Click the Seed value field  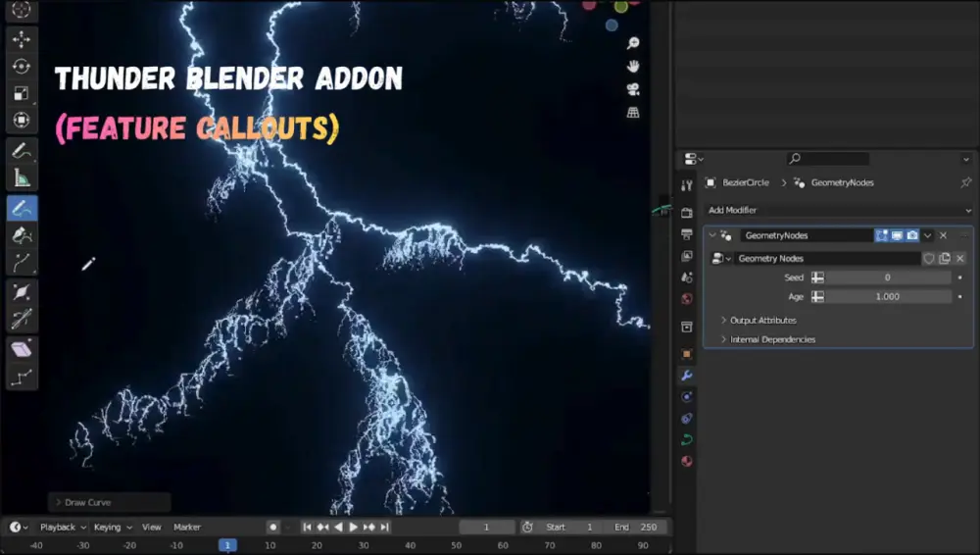click(888, 277)
